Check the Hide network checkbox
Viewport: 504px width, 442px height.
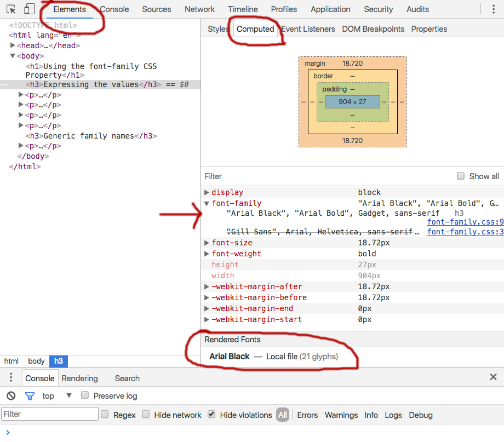[146, 415]
